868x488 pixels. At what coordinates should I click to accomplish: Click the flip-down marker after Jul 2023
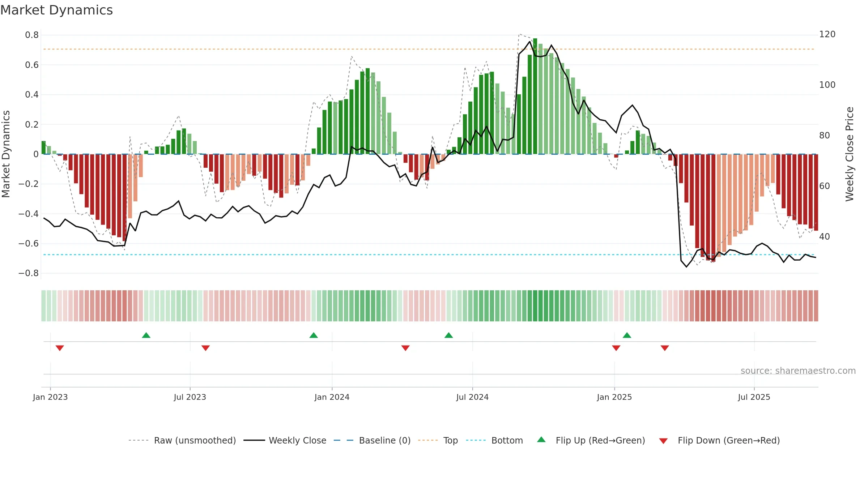(205, 348)
